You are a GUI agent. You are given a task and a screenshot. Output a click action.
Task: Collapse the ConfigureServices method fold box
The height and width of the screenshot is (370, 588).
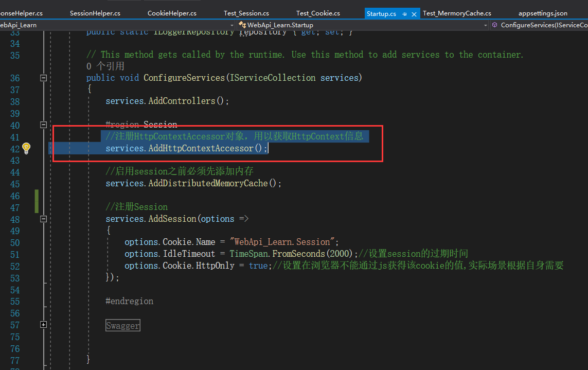[43, 78]
